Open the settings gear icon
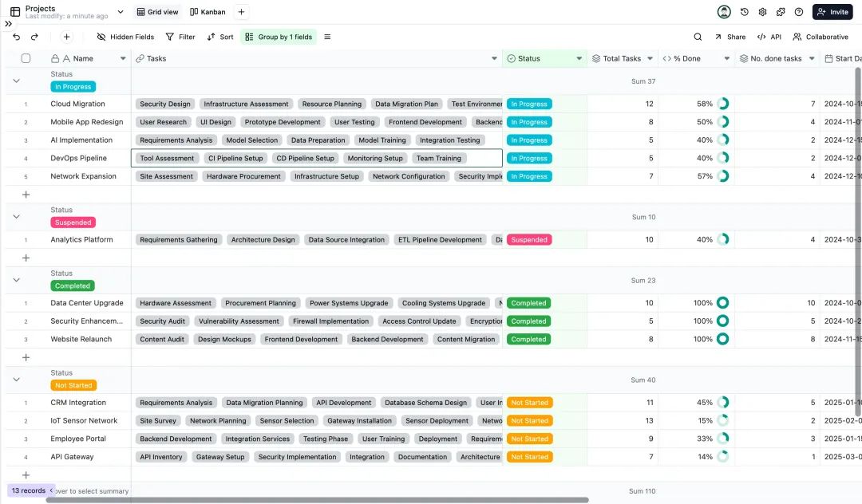The image size is (862, 504). (x=763, y=12)
